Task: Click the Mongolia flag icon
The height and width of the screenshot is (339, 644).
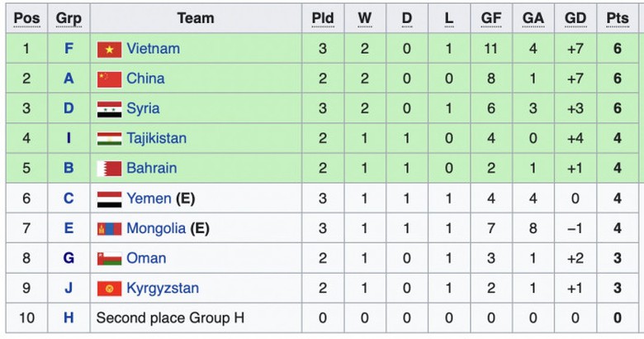Action: tap(109, 229)
